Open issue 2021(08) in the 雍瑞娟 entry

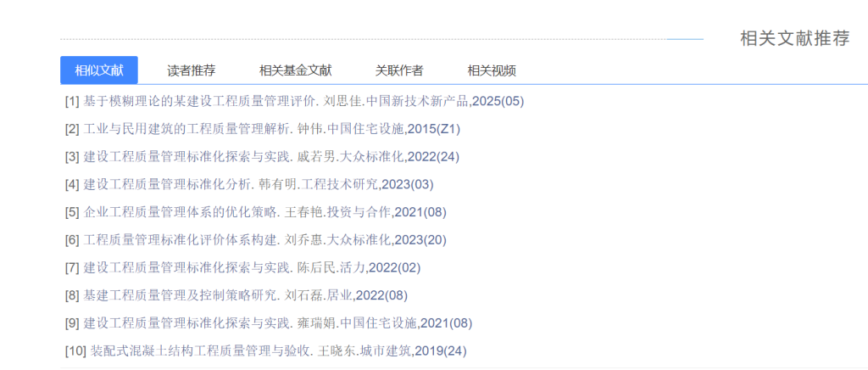[x=447, y=323]
